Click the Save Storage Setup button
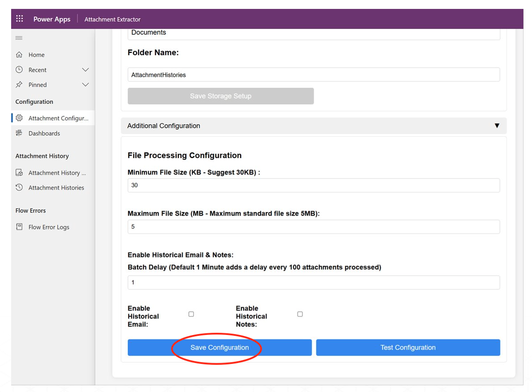This screenshot has height=392, width=532. pos(221,96)
